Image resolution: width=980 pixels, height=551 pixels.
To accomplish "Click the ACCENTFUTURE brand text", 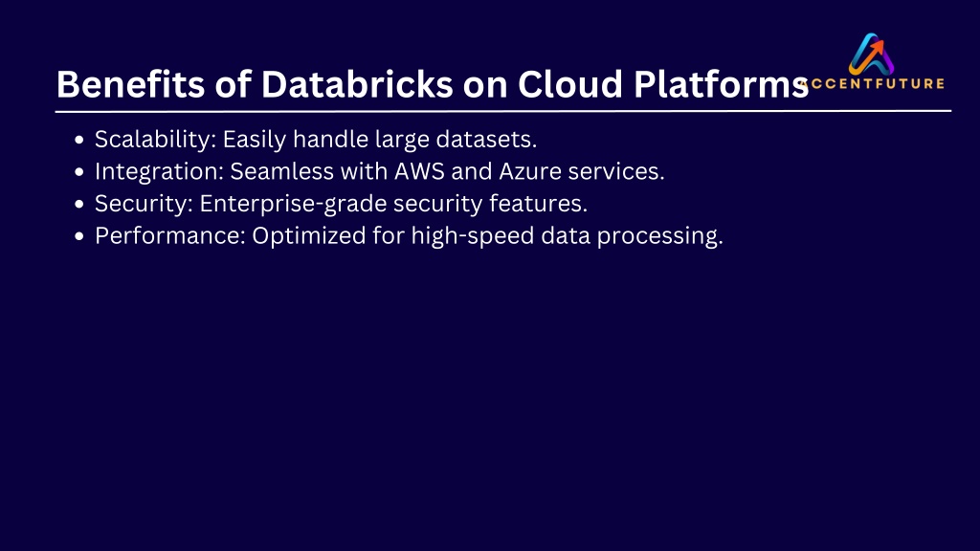I will pos(873,84).
